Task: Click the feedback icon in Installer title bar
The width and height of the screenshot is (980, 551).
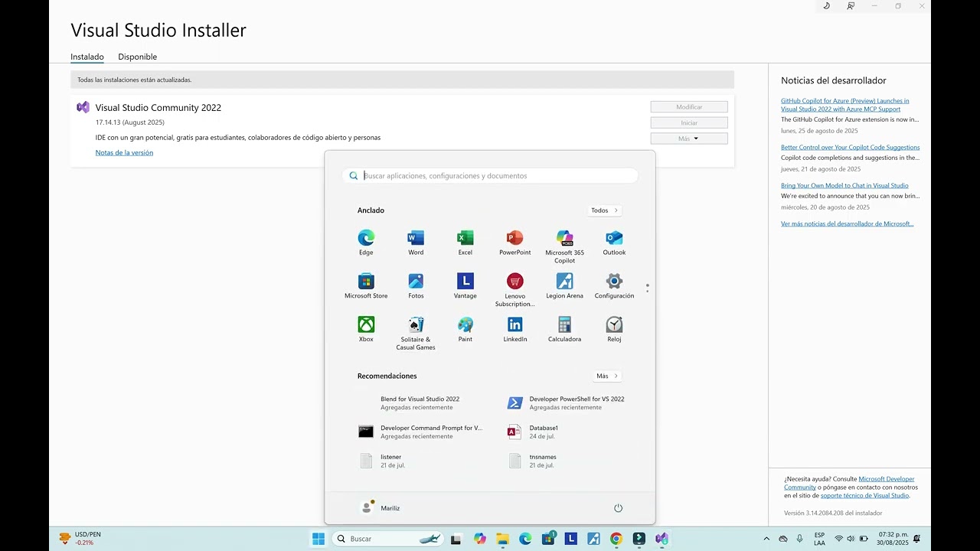Action: [x=851, y=6]
